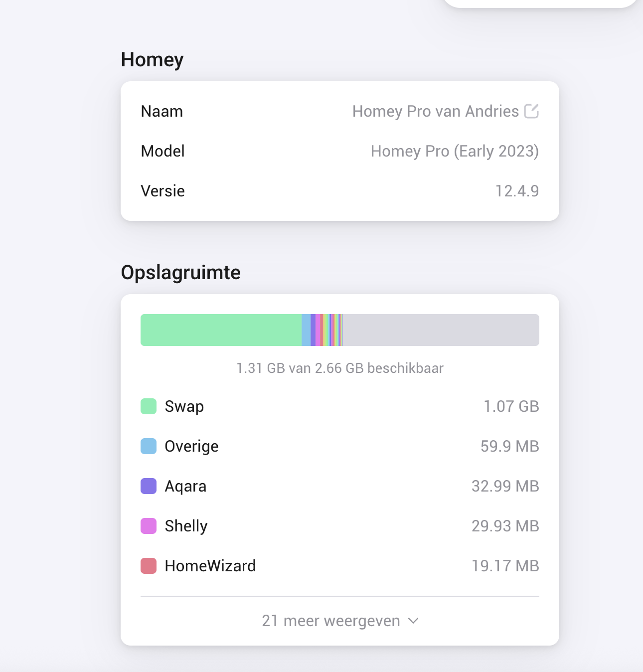Select the blue Overige color swatch
The image size is (643, 672).
point(149,446)
